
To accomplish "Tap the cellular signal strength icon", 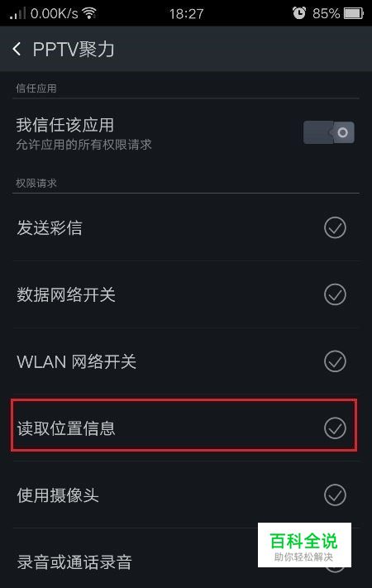I will coord(17,13).
